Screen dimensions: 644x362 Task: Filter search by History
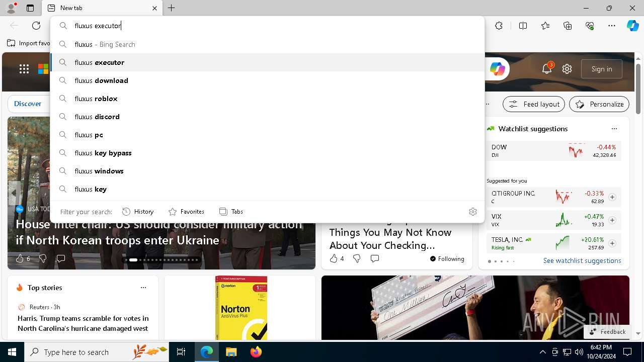[138, 212]
